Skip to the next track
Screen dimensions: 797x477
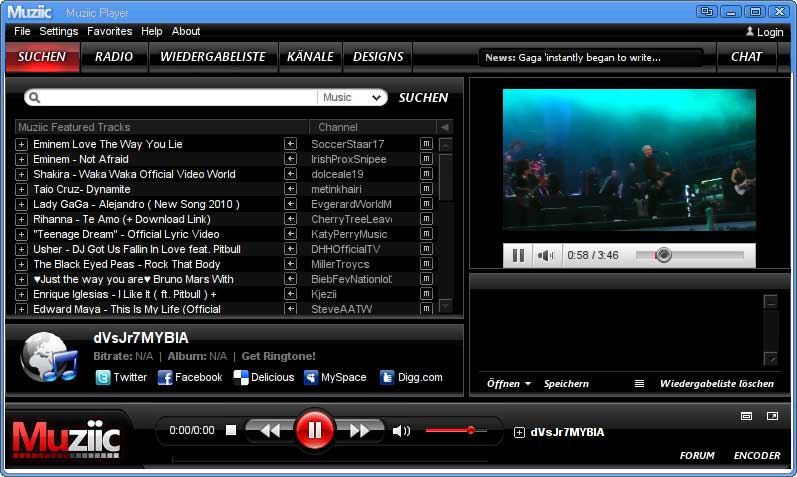(x=360, y=431)
